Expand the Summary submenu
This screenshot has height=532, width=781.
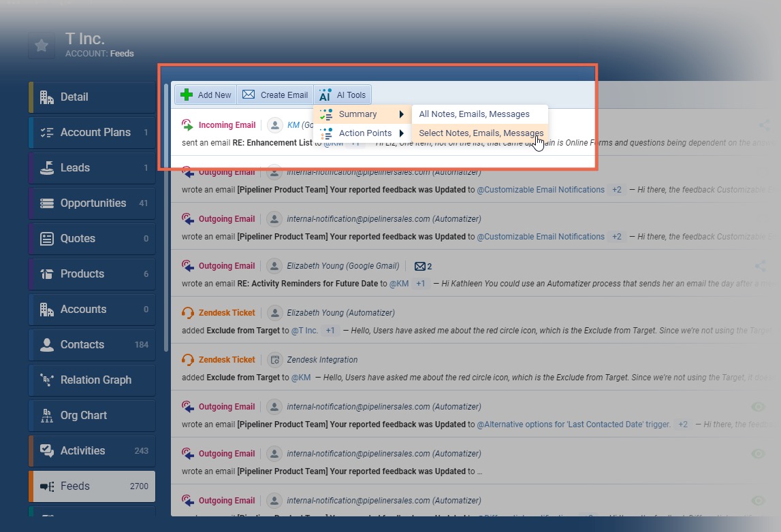[362, 114]
